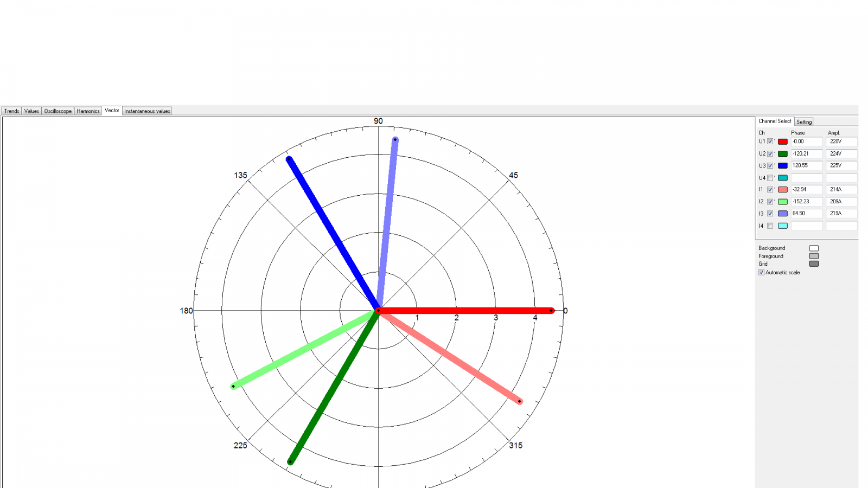This screenshot has height=488, width=868.
Task: Pick the Grid color swatch
Action: [814, 264]
